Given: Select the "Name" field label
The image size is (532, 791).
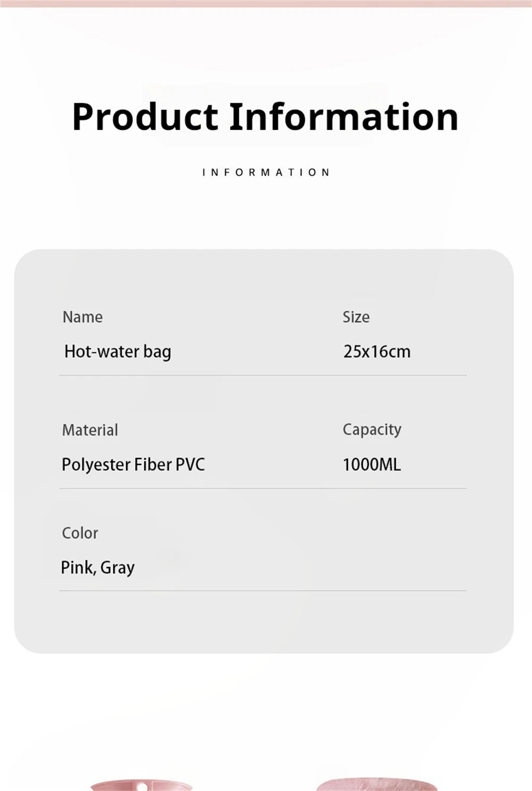Looking at the screenshot, I should (x=82, y=317).
